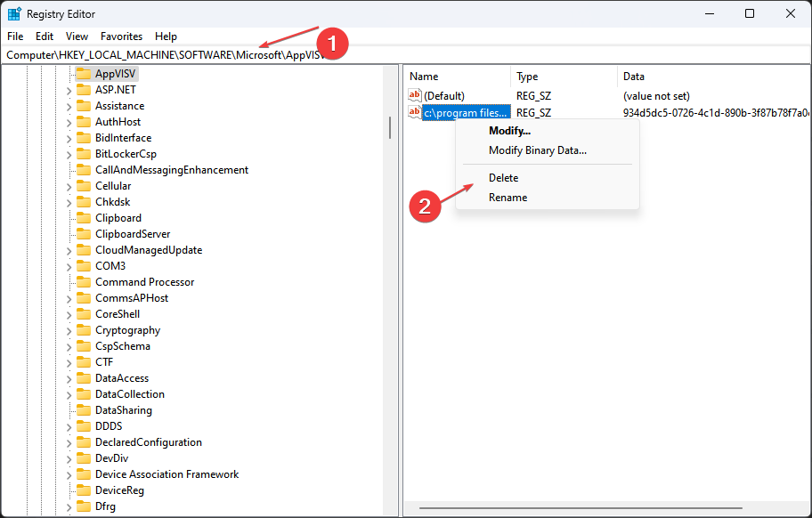Click the AppVISV folder icon
This screenshot has width=812, height=518.
coord(84,74)
